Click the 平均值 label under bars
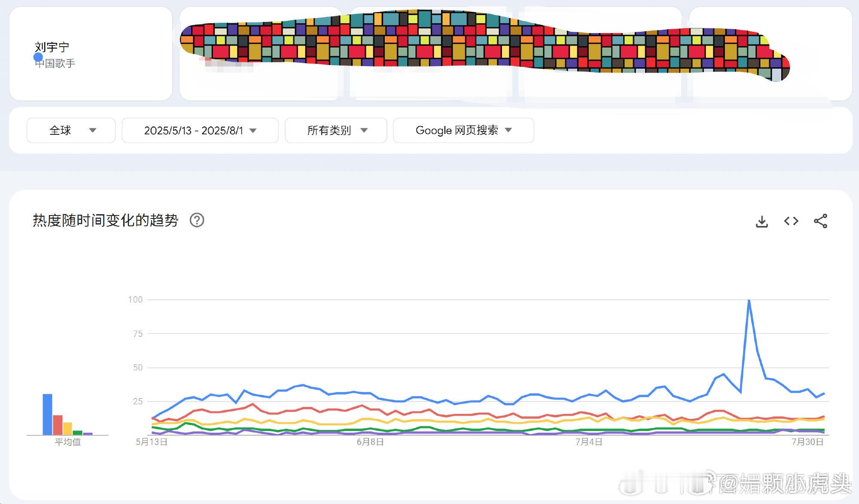The width and height of the screenshot is (859, 504). [68, 442]
